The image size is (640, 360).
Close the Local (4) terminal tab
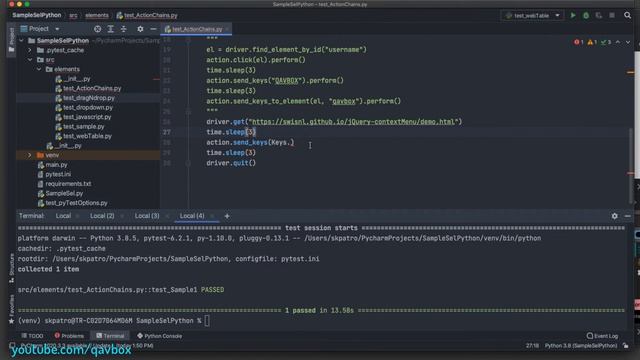pos(212,216)
